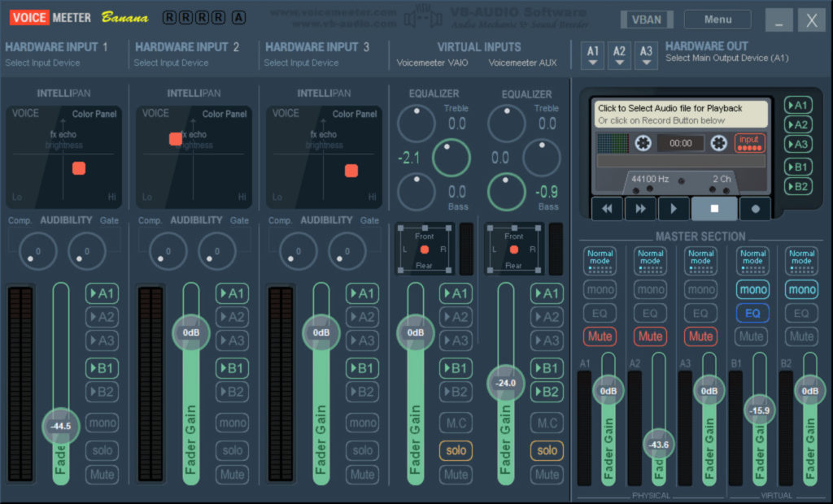Click the Voicemeeter VAIO mid EQ knob at -2.1
This screenshot has height=504, width=833.
[x=451, y=158]
